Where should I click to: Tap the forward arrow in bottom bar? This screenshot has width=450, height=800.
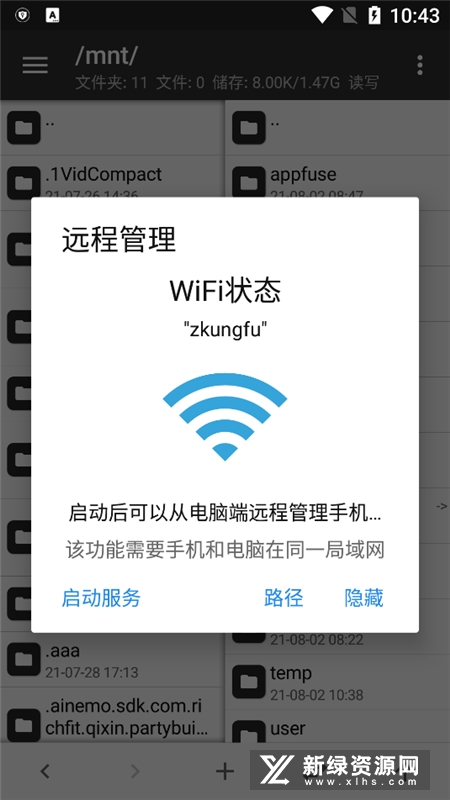(x=135, y=771)
